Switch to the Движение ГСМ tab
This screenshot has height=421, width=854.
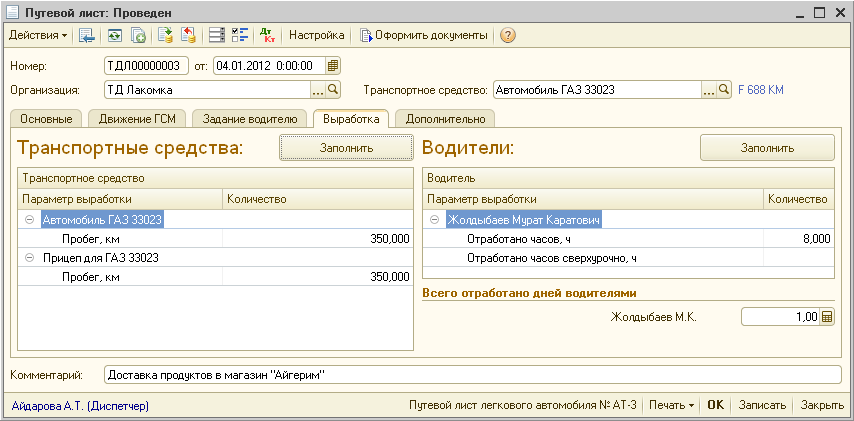[139, 119]
